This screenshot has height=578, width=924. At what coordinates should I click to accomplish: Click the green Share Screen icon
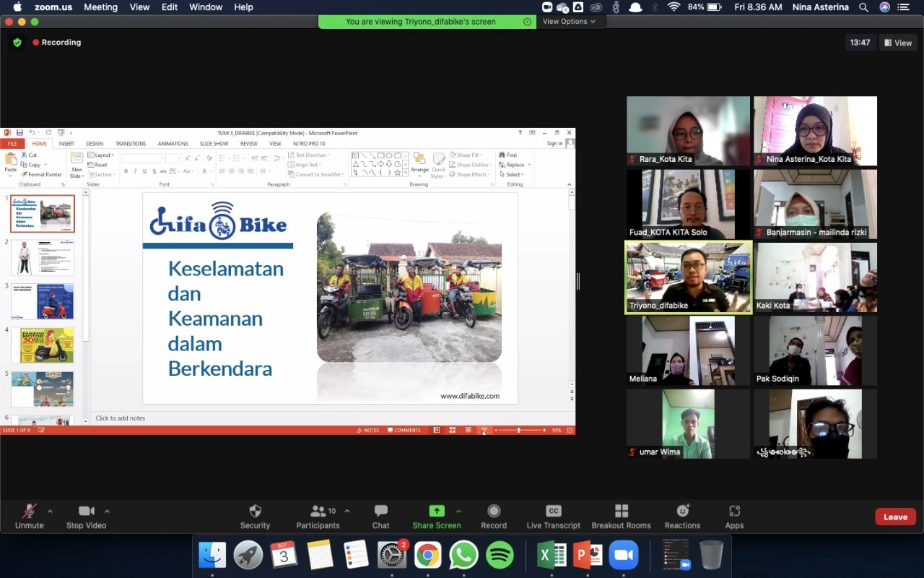(x=436, y=511)
